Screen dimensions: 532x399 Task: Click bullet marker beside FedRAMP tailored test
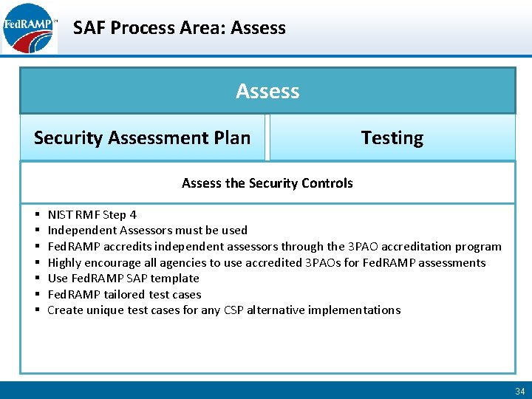pyautogui.click(x=38, y=293)
